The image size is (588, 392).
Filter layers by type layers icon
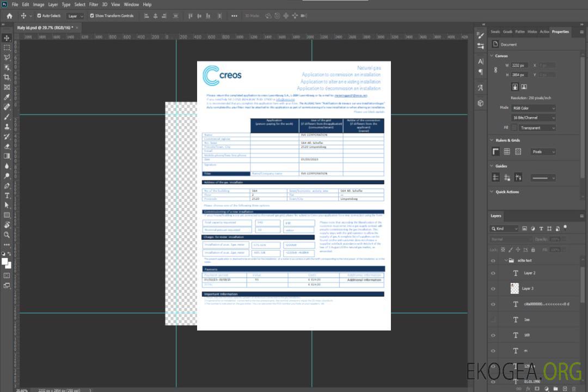point(542,229)
